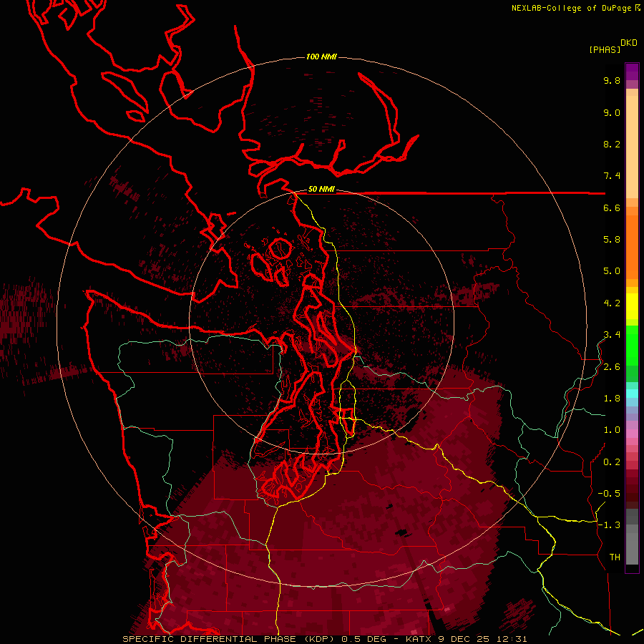
Task: Click the KATX radar site identifier
Action: click(x=419, y=639)
